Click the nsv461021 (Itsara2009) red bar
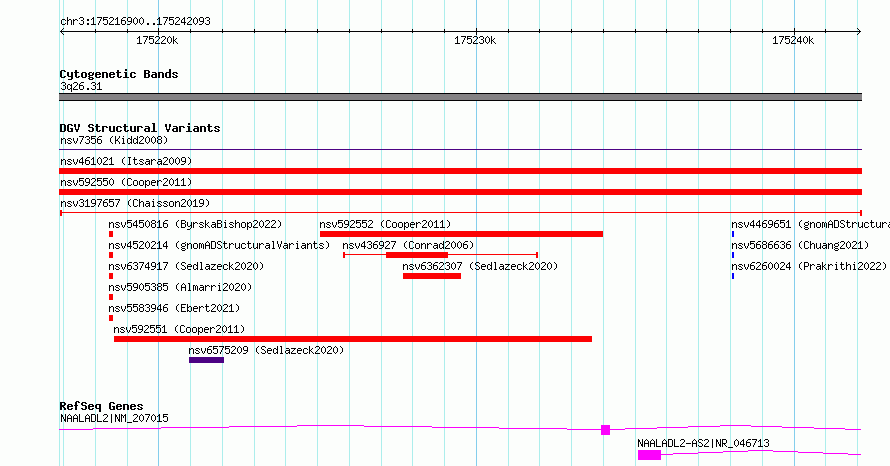The image size is (890, 466). 460,171
